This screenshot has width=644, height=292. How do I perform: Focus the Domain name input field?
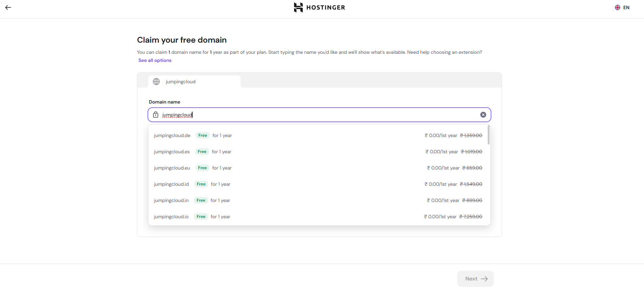pos(319,115)
